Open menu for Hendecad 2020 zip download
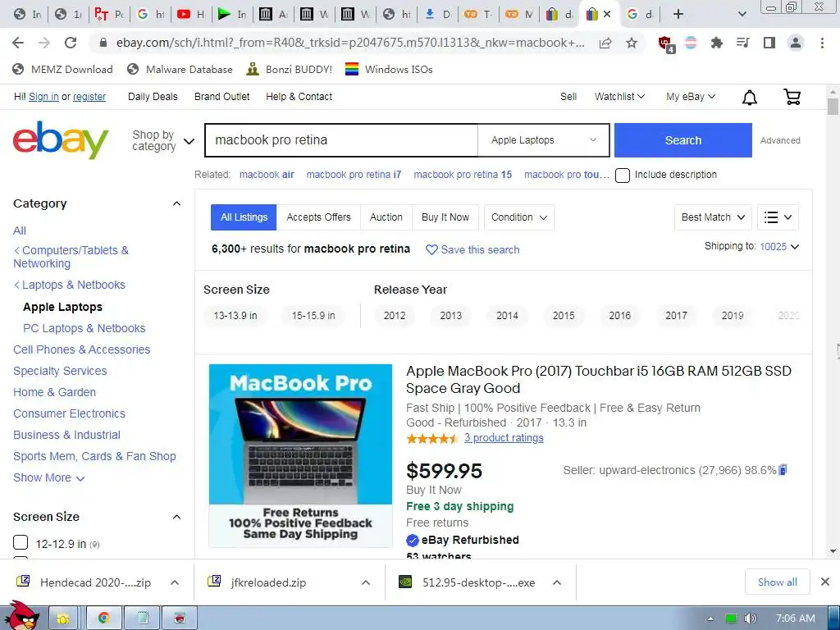The image size is (840, 630). coord(175,582)
